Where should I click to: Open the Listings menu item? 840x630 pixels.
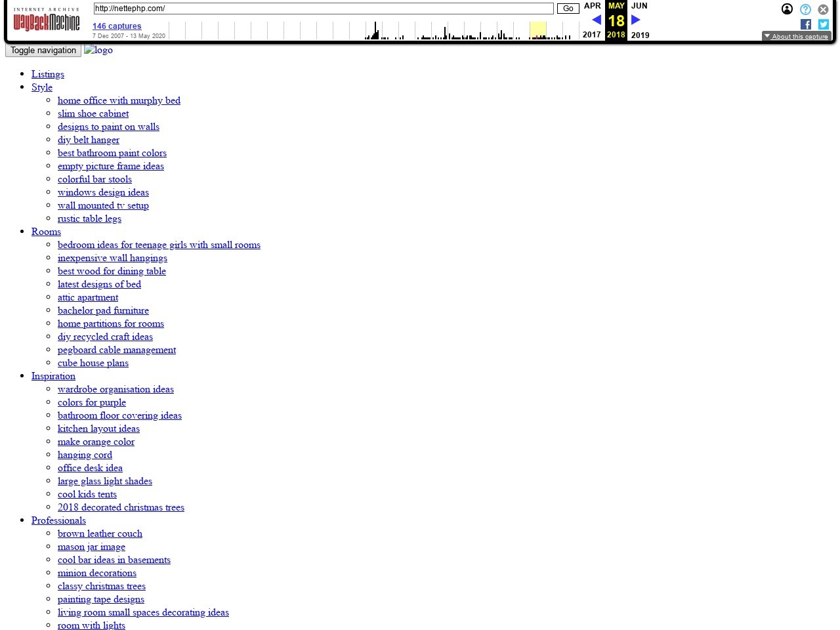pyautogui.click(x=48, y=74)
